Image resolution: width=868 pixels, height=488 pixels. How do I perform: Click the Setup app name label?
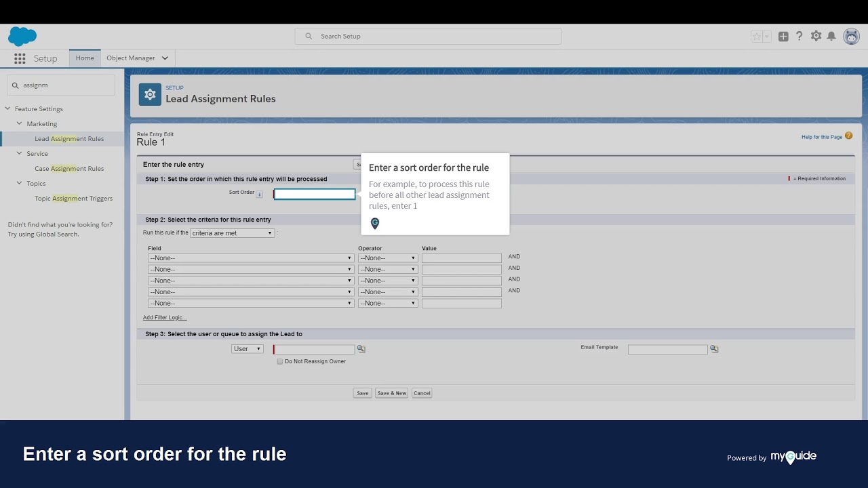tap(45, 59)
